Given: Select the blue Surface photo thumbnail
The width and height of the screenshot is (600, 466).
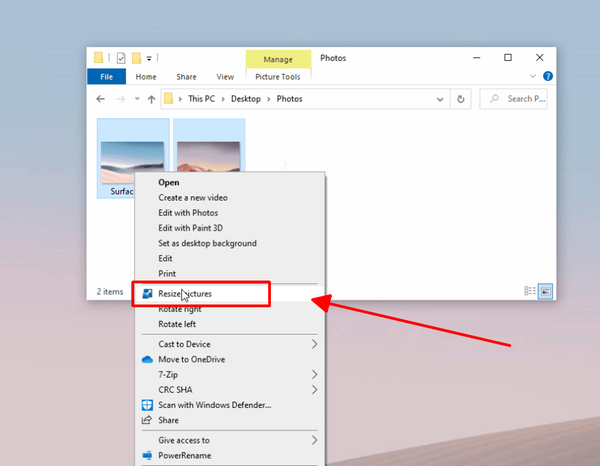Looking at the screenshot, I should click(132, 161).
